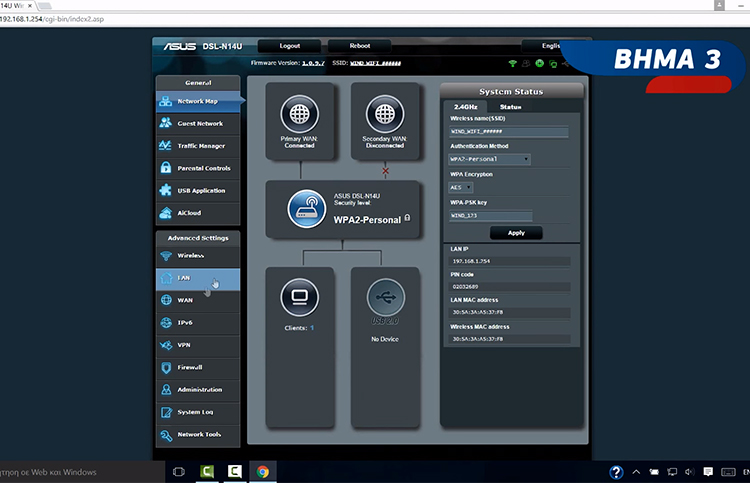This screenshot has height=483, width=750.
Task: Click the IPv6 icon in sidebar
Action: pos(166,323)
